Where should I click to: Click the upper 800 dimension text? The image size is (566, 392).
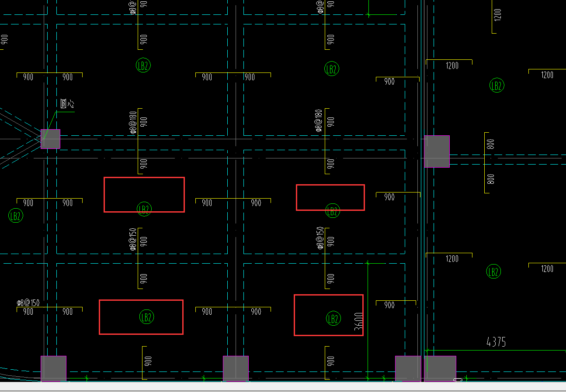491,144
